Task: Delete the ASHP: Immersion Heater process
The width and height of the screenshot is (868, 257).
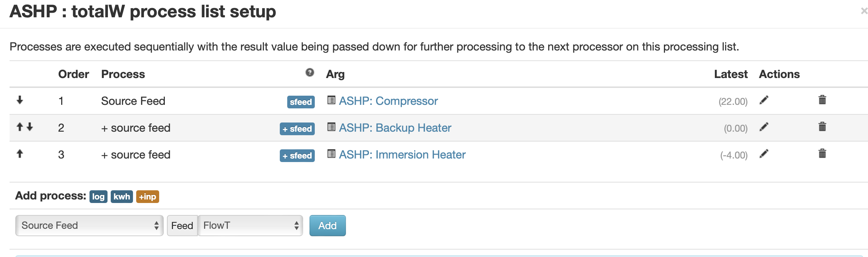Action: 822,154
